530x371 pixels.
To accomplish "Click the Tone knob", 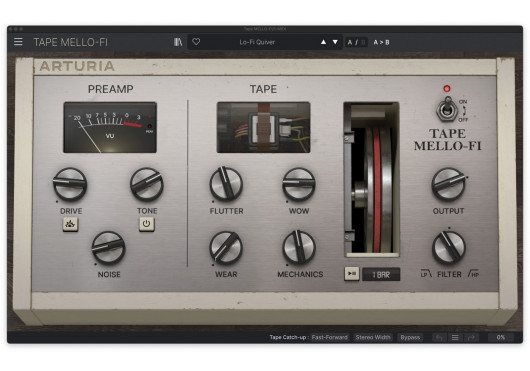I will click(x=147, y=184).
